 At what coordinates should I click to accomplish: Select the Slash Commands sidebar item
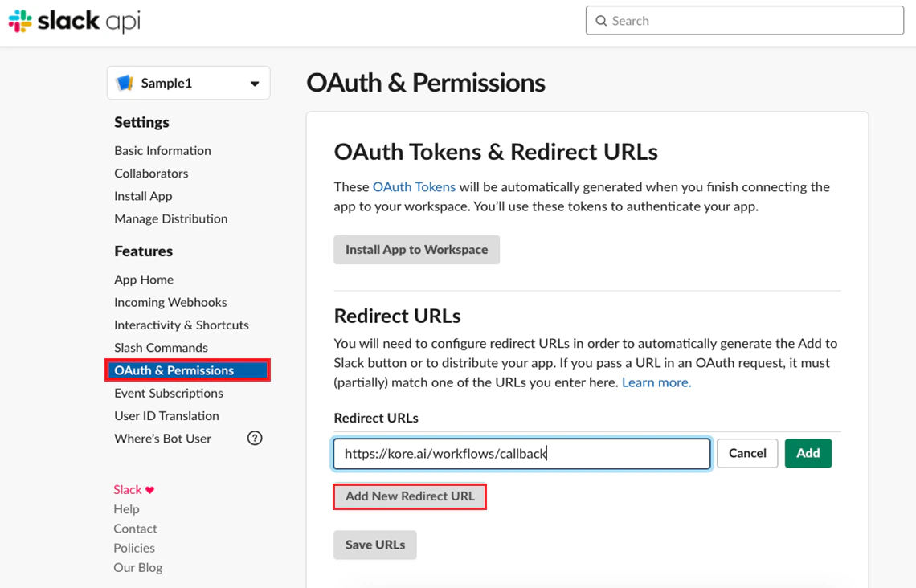coord(161,347)
